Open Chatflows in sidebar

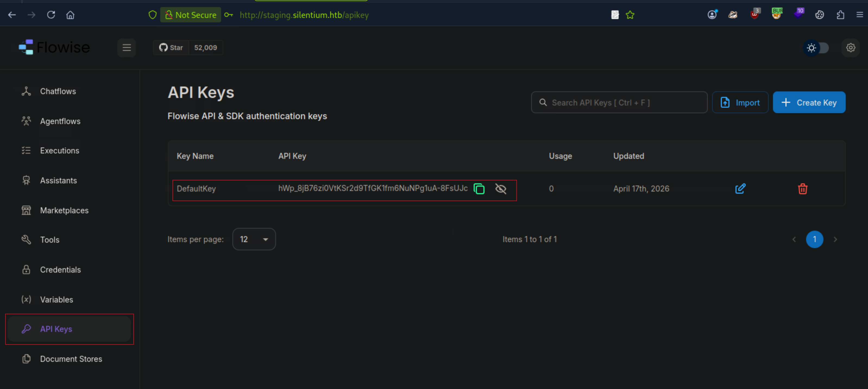point(58,91)
